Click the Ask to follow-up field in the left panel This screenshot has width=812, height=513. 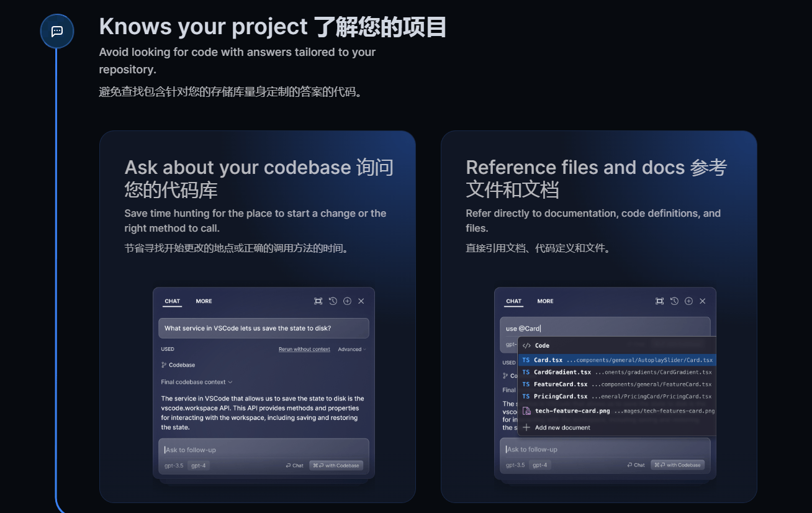pyautogui.click(x=263, y=450)
